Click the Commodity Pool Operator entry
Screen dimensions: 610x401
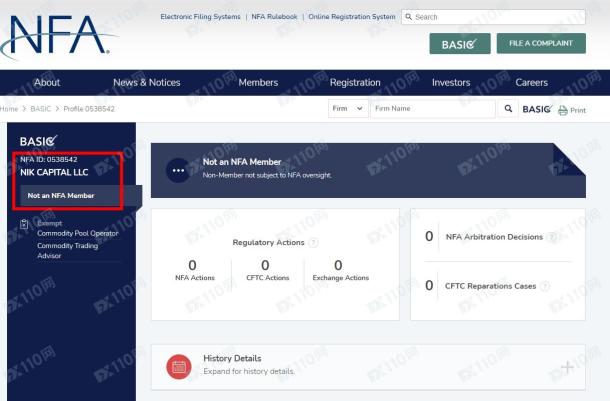[78, 233]
